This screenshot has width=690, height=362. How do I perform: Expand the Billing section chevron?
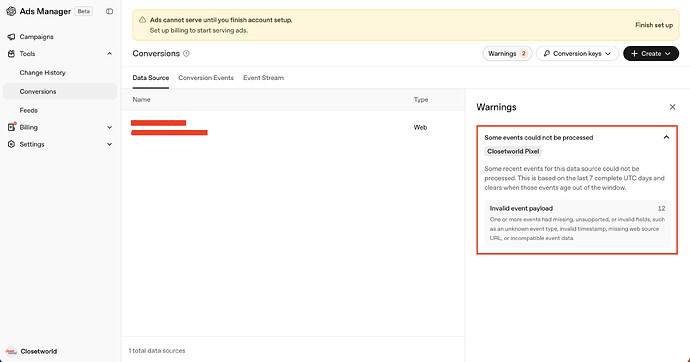(x=110, y=128)
